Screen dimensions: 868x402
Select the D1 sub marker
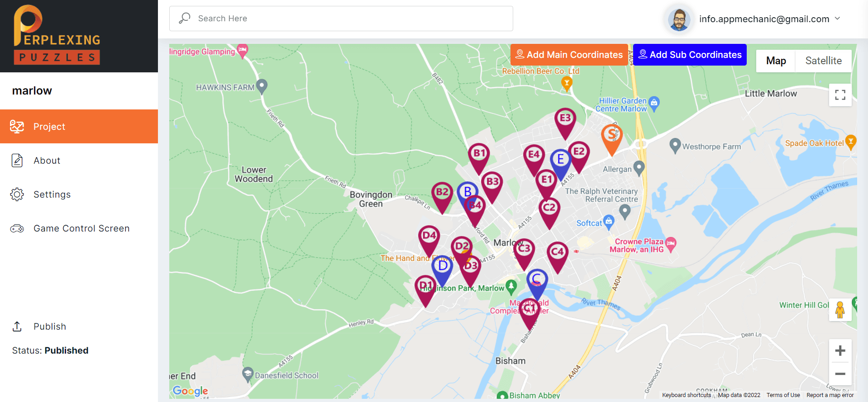click(426, 291)
